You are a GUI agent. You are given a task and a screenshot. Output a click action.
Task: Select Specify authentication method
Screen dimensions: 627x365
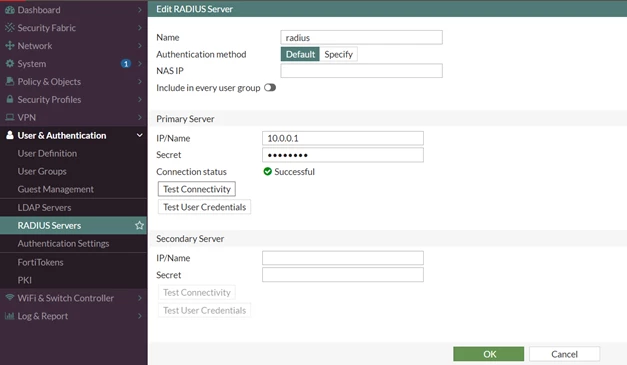click(x=338, y=54)
